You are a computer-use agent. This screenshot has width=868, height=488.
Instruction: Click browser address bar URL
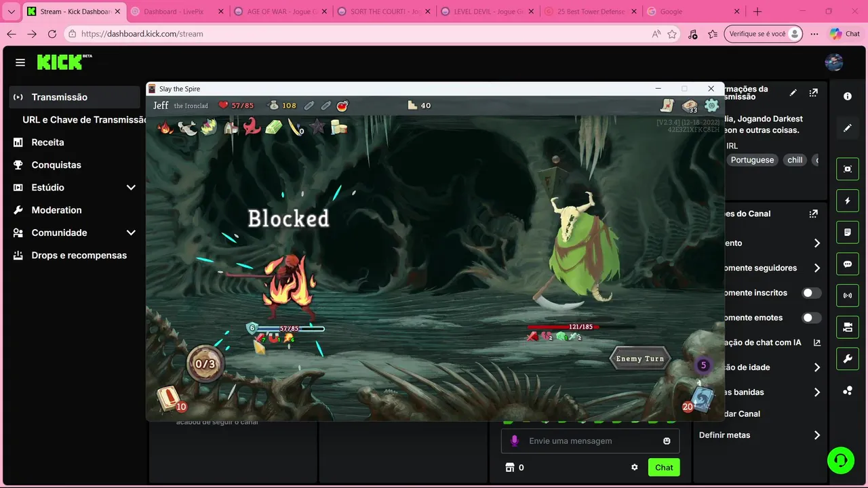(142, 34)
